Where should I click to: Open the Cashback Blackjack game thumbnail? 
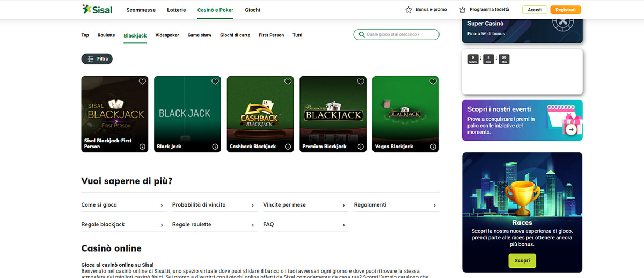coord(260,114)
